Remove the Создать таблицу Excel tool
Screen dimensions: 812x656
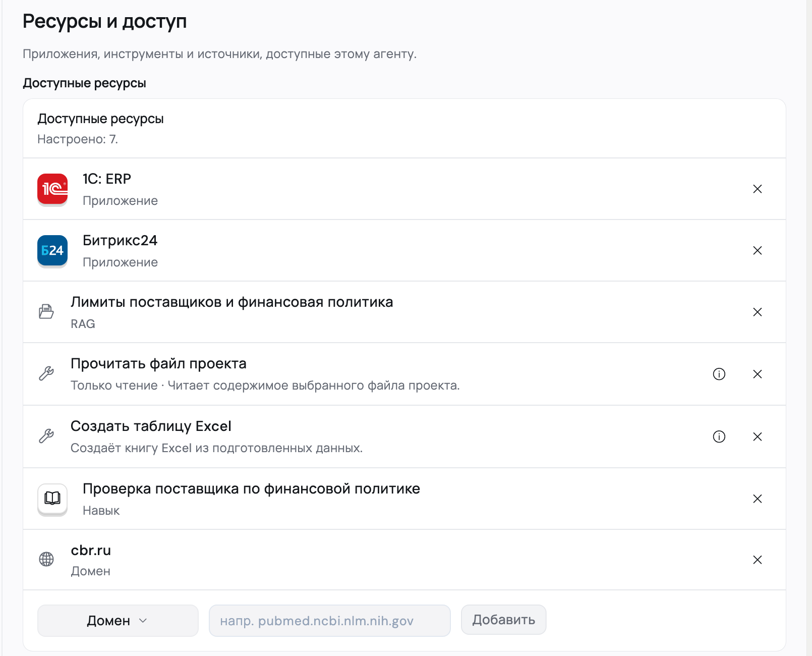click(x=758, y=436)
